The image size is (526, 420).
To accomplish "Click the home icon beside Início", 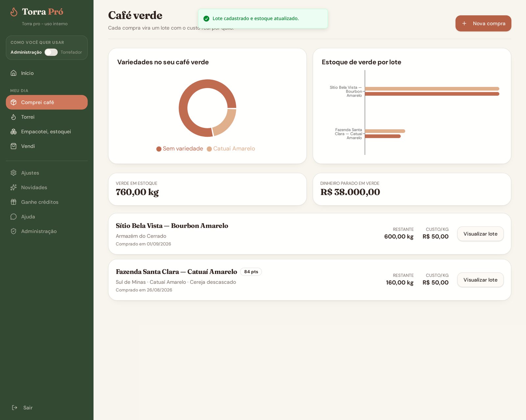I will [13, 73].
